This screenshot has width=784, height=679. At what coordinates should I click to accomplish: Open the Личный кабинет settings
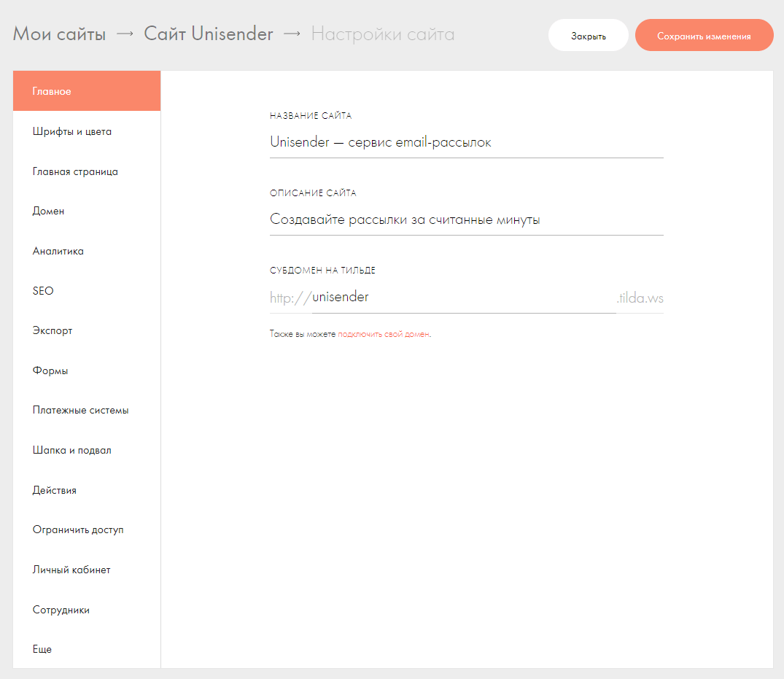pos(87,570)
